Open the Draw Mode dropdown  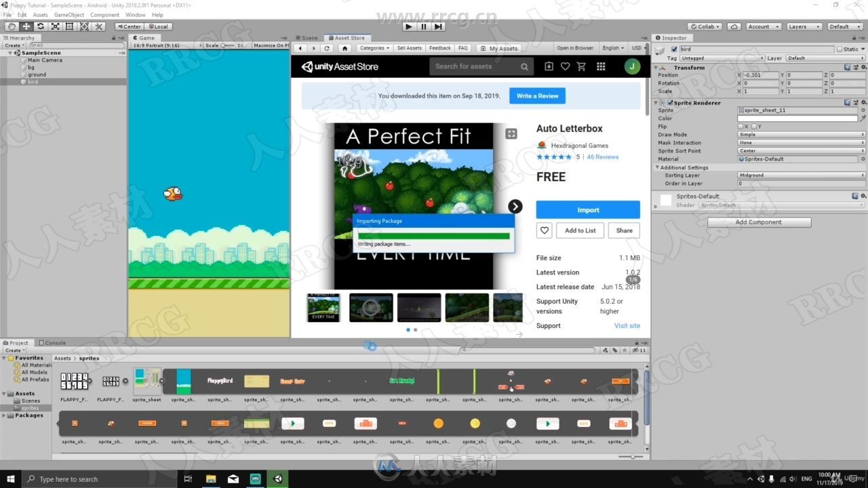(x=802, y=134)
